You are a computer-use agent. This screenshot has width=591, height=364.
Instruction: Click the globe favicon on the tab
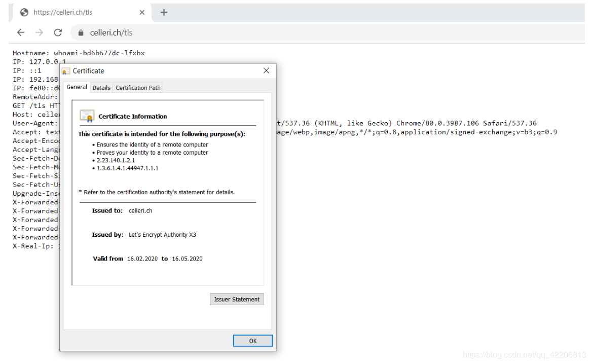(x=24, y=13)
